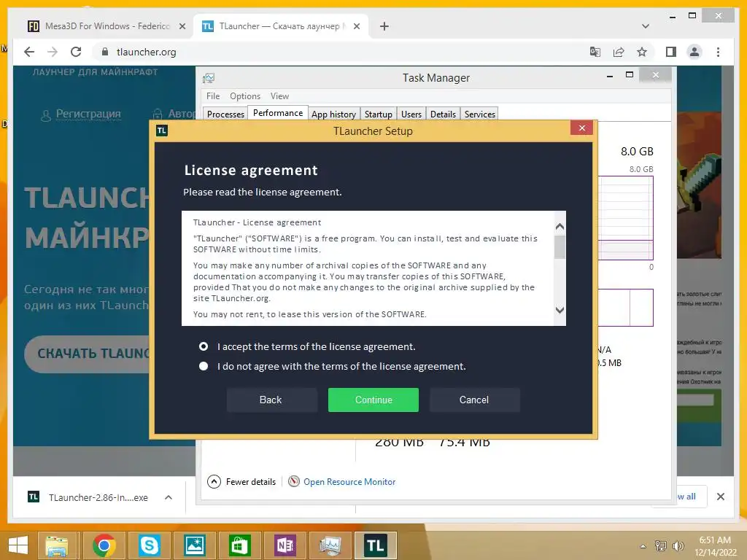Click the Open Resource Monitor link
The image size is (747, 560).
coord(349,482)
